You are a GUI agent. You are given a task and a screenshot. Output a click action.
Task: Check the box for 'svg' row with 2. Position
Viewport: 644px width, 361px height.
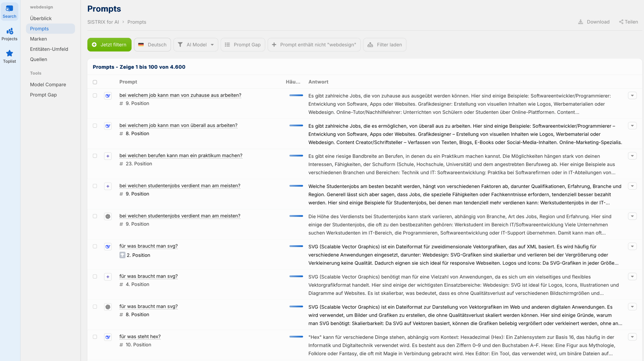[95, 246]
